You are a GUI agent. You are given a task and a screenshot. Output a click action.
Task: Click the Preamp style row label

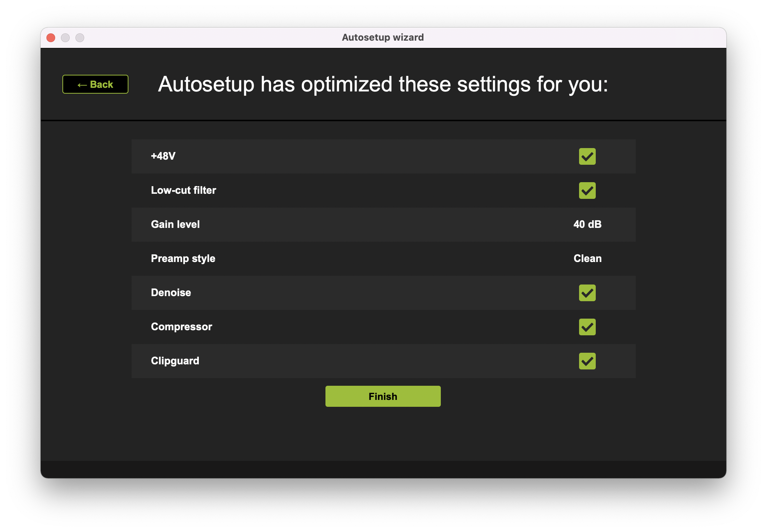pos(183,258)
